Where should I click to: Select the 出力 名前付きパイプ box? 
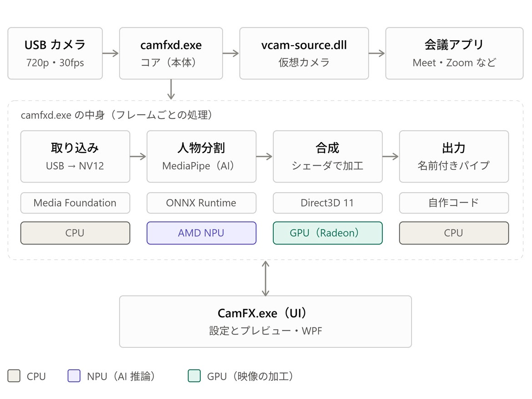click(454, 157)
